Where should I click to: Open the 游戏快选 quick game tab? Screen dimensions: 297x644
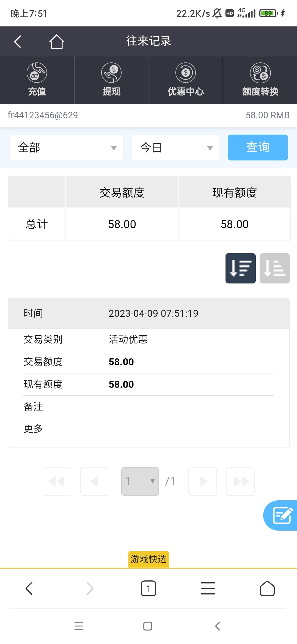pos(148,559)
